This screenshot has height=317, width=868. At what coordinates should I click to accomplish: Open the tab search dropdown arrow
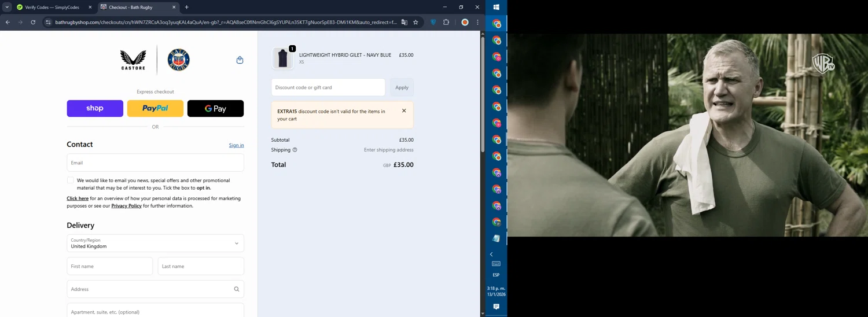point(7,7)
